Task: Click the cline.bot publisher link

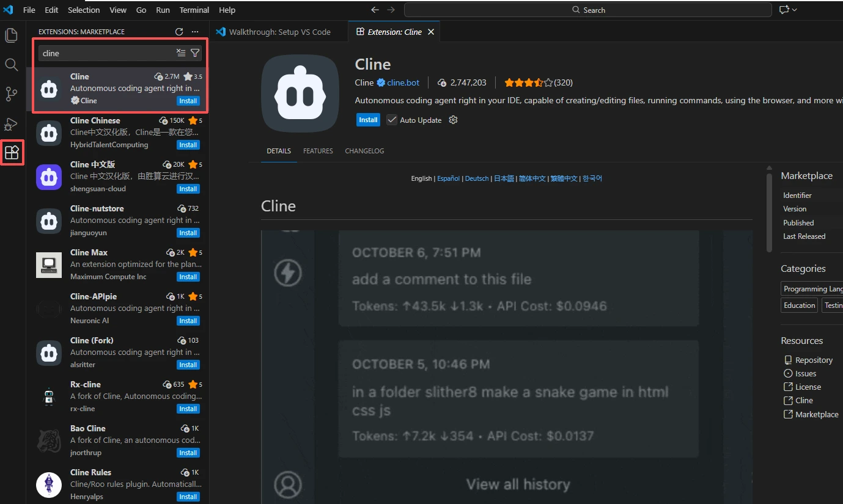Action: 403,82
